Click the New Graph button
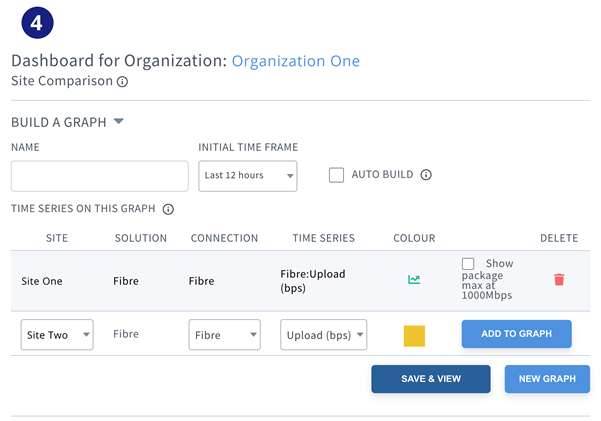Image resolution: width=601 pixels, height=421 pixels. [547, 379]
